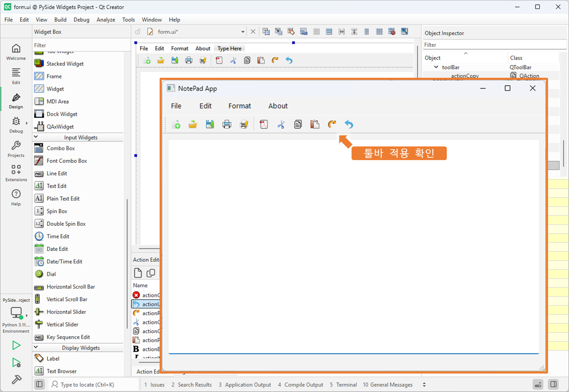Collapse the Display Widgets category
This screenshot has width=569, height=392.
tap(36, 347)
